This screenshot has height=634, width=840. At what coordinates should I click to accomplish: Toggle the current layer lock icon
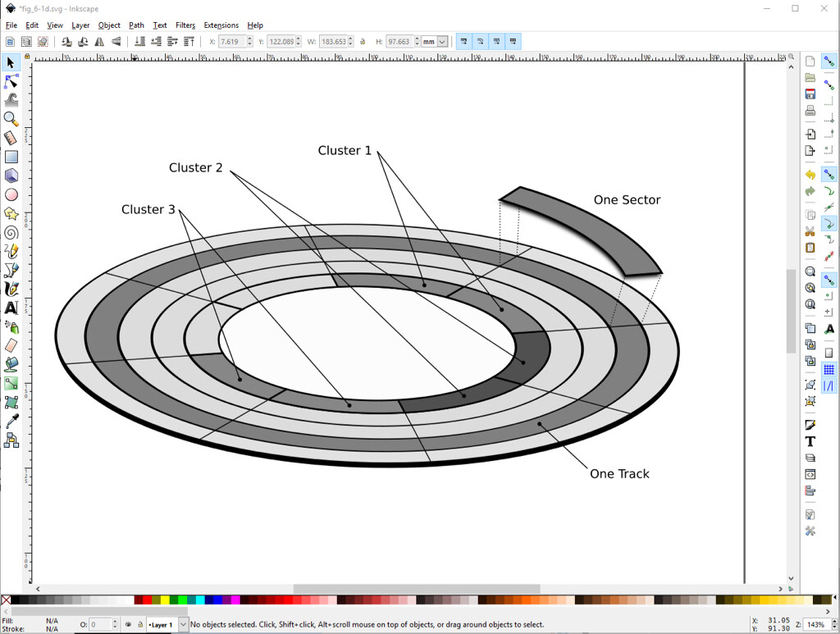(140, 625)
